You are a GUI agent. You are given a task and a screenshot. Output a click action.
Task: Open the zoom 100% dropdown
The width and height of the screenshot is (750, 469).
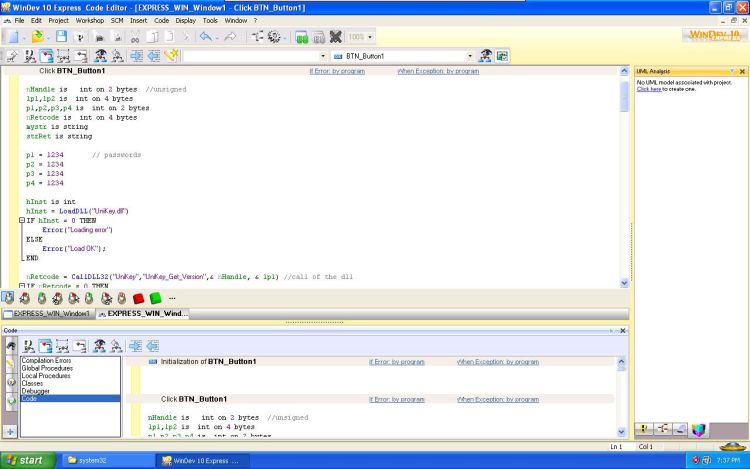coord(370,37)
